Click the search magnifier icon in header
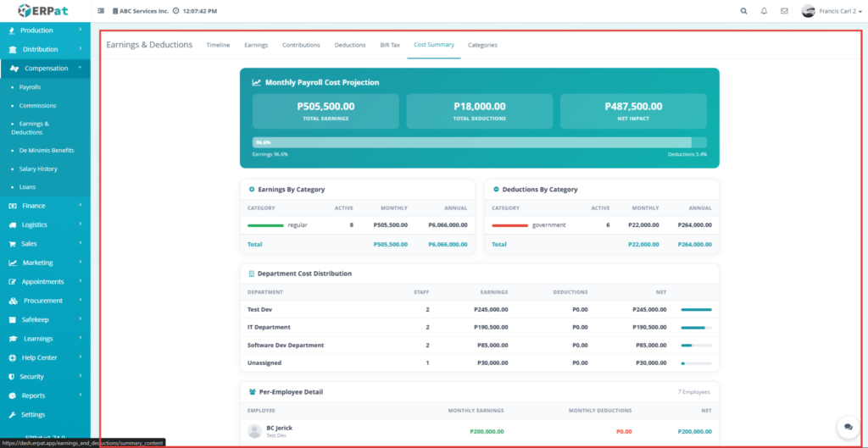Screen dimensions: 868x448 click(x=743, y=11)
